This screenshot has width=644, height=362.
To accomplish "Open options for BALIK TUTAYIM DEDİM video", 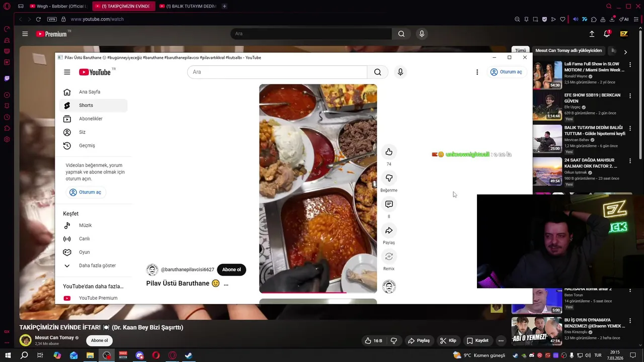I will click(x=629, y=130).
